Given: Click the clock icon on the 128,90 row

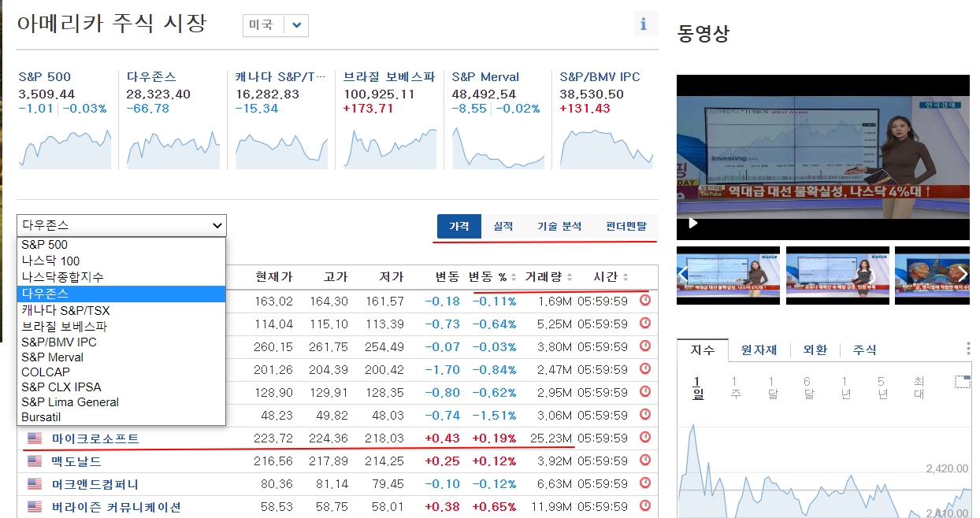Looking at the screenshot, I should (x=644, y=391).
